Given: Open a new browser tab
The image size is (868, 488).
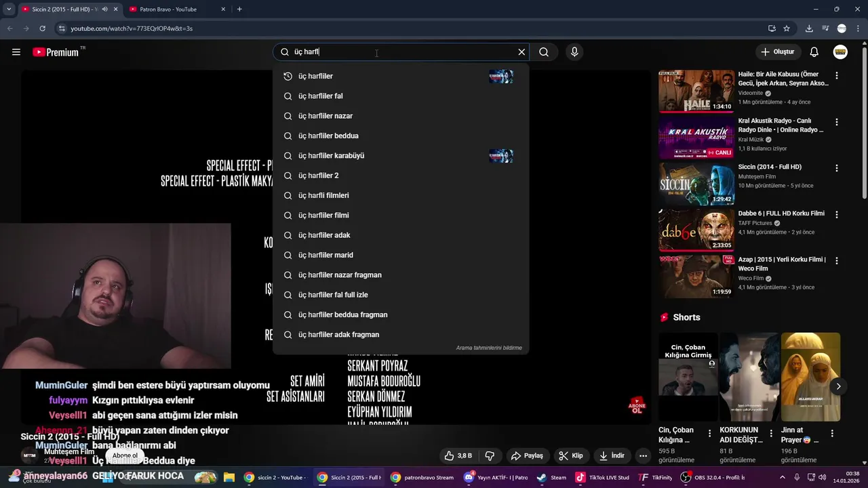Looking at the screenshot, I should click(239, 9).
